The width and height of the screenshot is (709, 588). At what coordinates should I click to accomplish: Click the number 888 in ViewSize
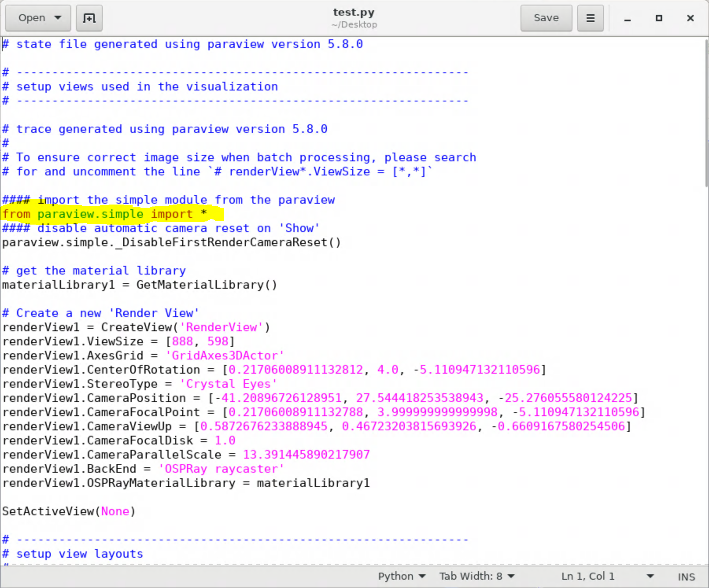pyautogui.click(x=183, y=341)
